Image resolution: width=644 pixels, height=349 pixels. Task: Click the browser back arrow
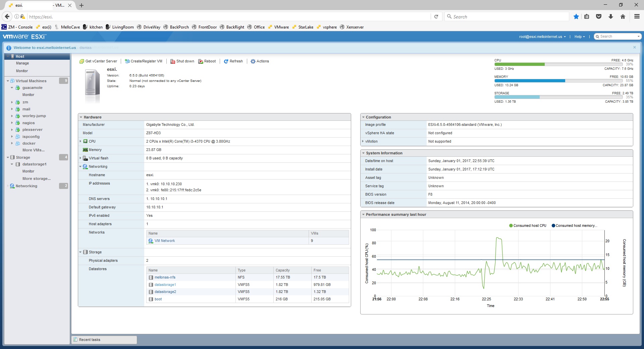coord(7,16)
